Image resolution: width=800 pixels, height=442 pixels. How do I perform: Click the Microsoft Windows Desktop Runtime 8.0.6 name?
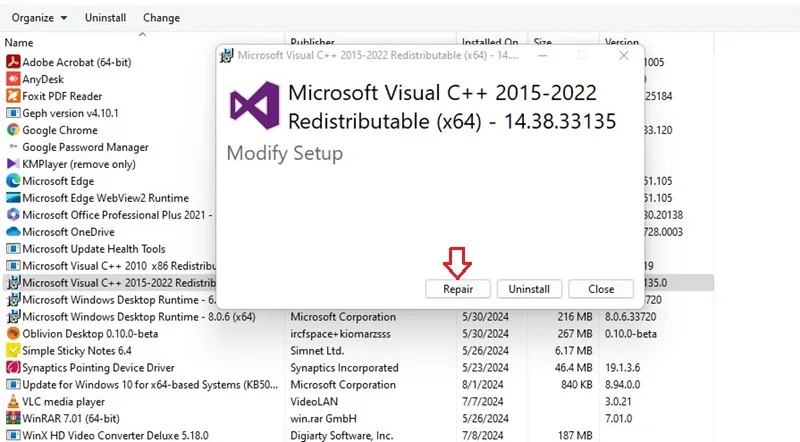click(139, 316)
